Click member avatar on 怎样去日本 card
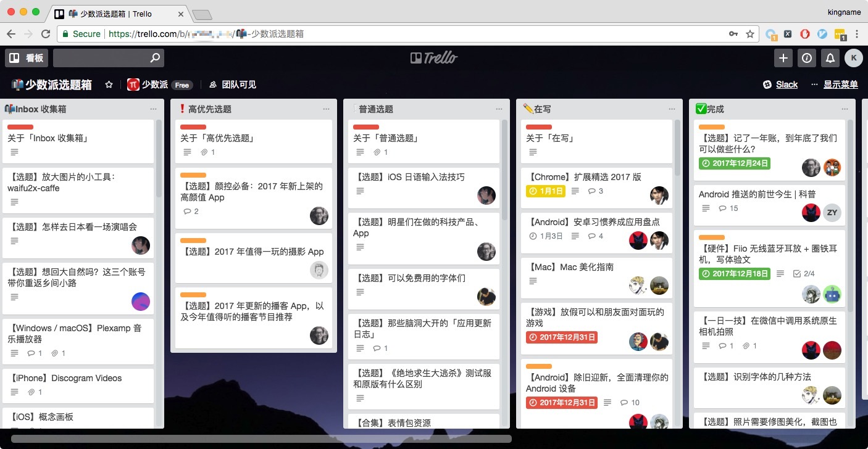The height and width of the screenshot is (449, 868). [x=141, y=245]
